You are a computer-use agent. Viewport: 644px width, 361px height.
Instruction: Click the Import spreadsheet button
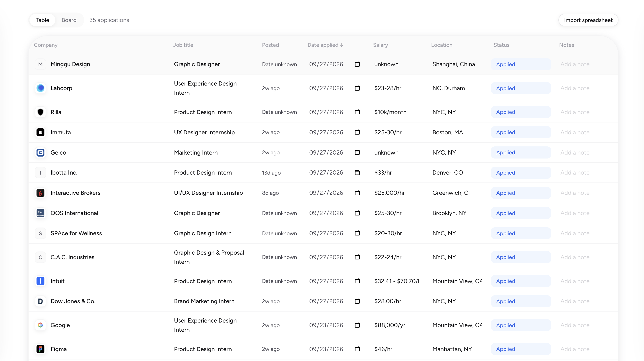[x=588, y=20]
